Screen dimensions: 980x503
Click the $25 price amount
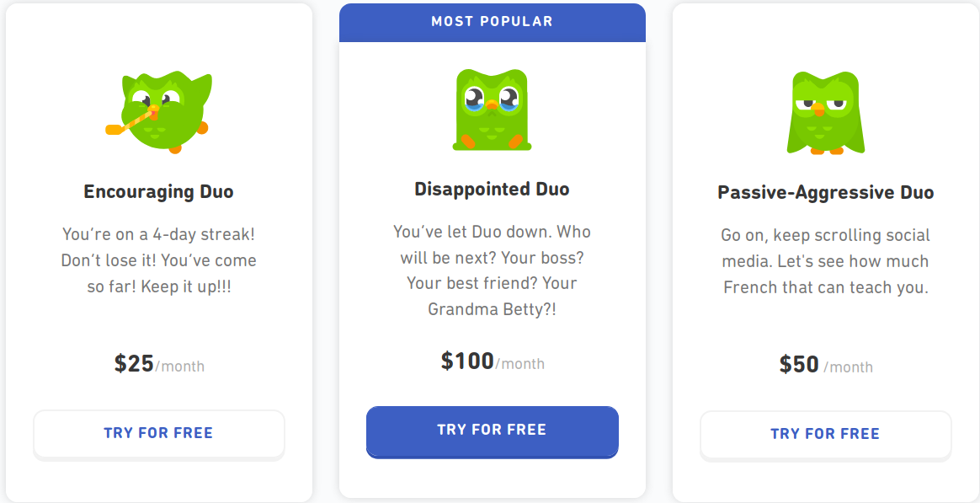[x=134, y=364]
